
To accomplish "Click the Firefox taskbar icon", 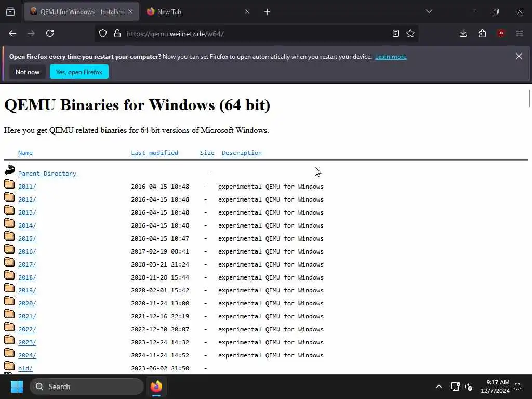I will (156, 387).
